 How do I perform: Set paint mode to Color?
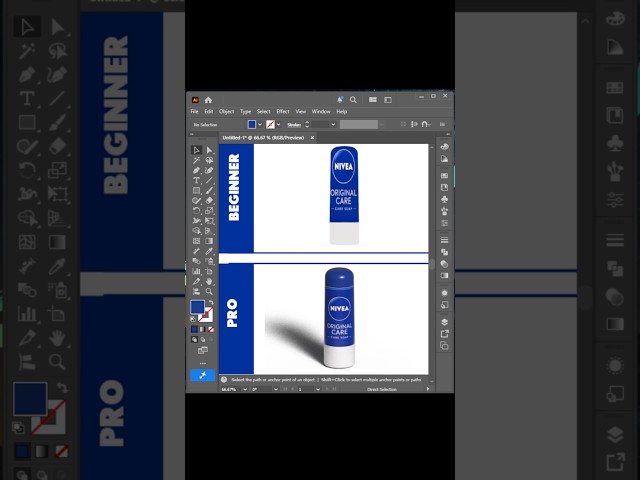(x=194, y=329)
